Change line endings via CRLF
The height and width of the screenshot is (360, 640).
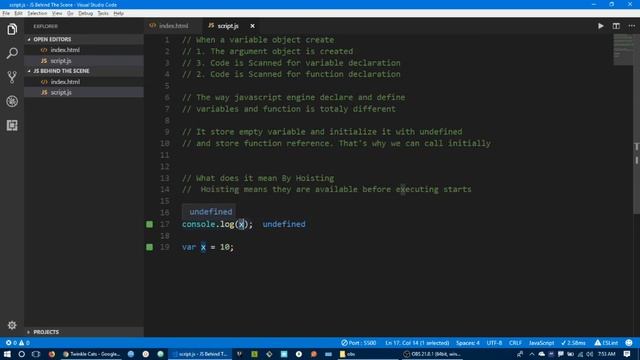pyautogui.click(x=515, y=343)
